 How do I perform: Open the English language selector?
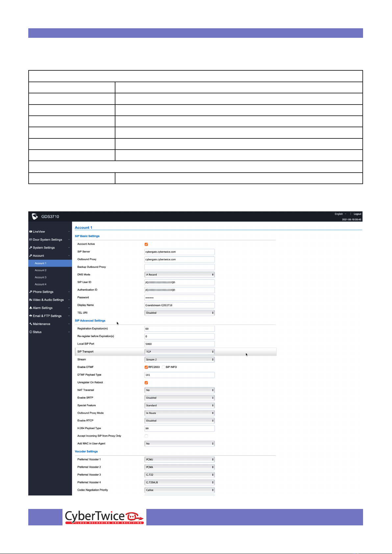(340, 214)
